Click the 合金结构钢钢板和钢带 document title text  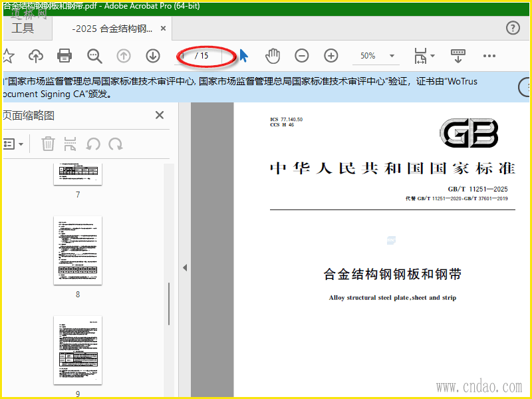(392, 274)
